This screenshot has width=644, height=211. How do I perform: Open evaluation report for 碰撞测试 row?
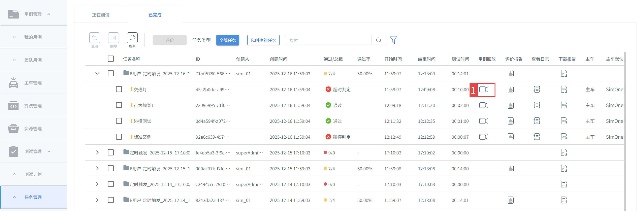(511, 121)
